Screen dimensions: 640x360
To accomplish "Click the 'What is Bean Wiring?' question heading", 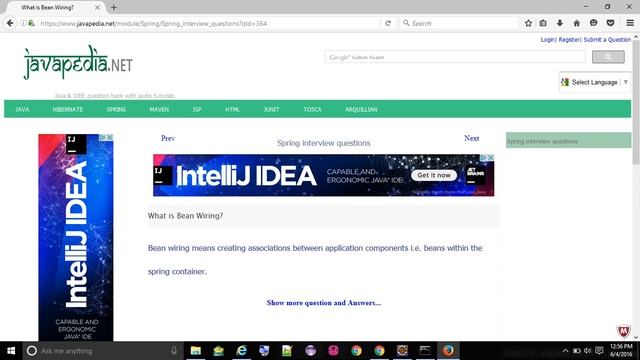I will (185, 216).
